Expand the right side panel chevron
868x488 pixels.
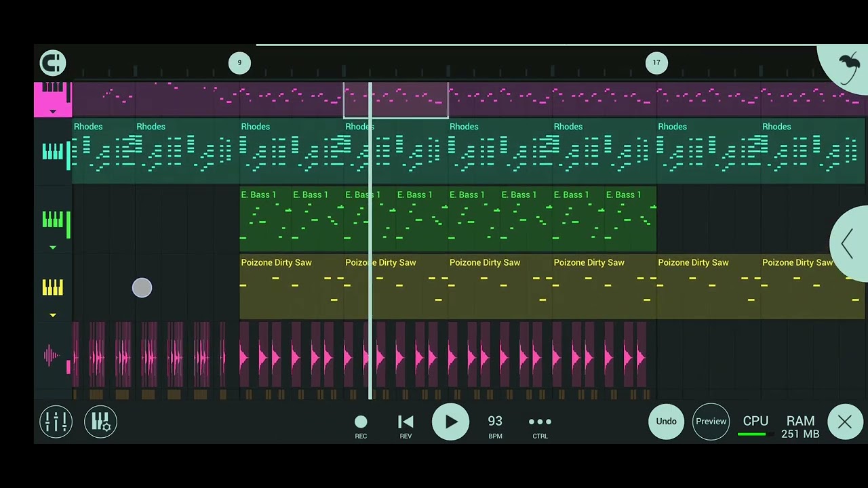(x=849, y=243)
